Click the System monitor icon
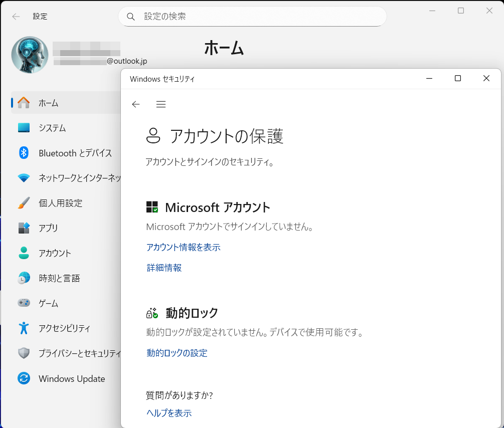 tap(24, 128)
